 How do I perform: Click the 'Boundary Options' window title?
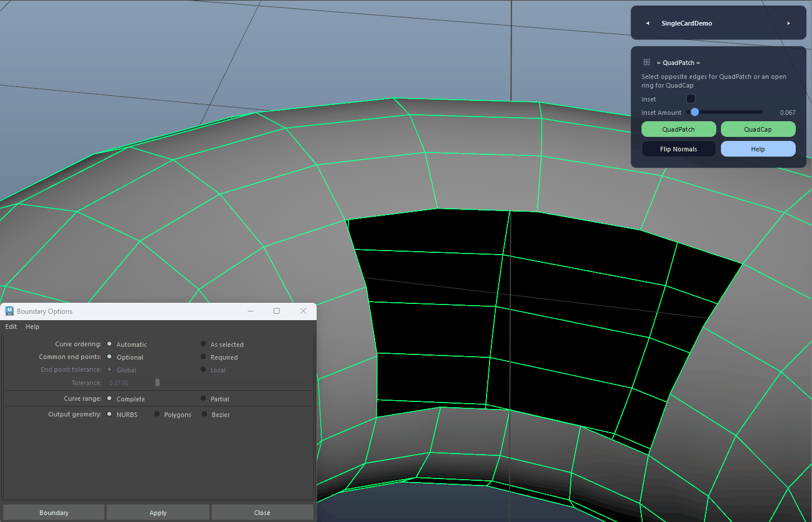pyautogui.click(x=45, y=311)
